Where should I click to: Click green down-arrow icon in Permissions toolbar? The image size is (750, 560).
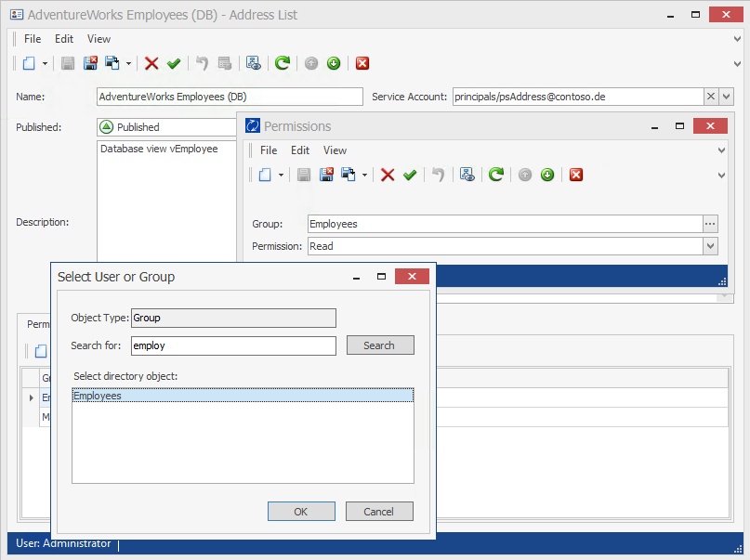pyautogui.click(x=547, y=175)
